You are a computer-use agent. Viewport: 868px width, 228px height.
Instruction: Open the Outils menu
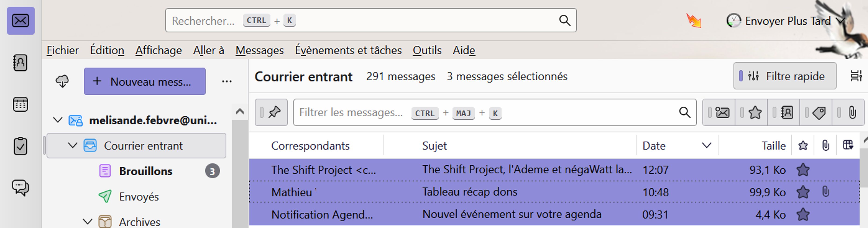pos(427,50)
